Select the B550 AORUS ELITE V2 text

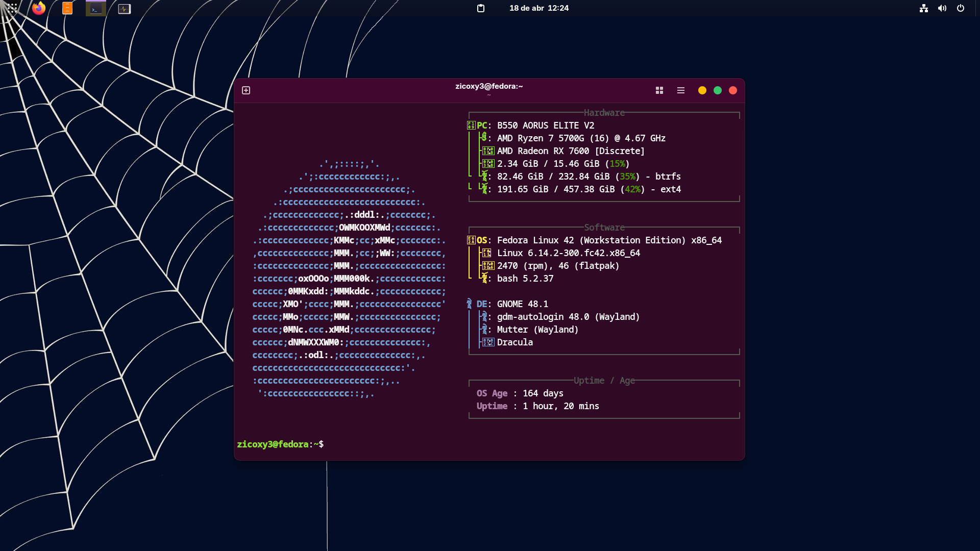pos(546,126)
